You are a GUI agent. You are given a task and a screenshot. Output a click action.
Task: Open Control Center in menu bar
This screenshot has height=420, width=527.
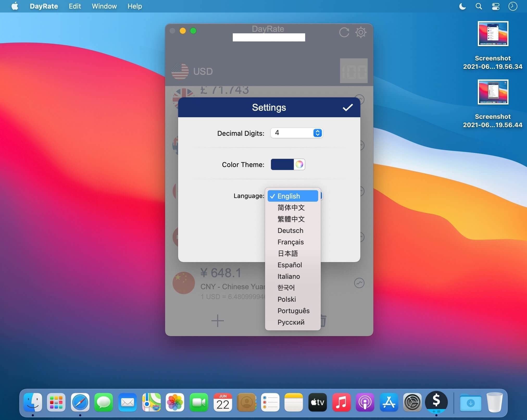click(495, 6)
